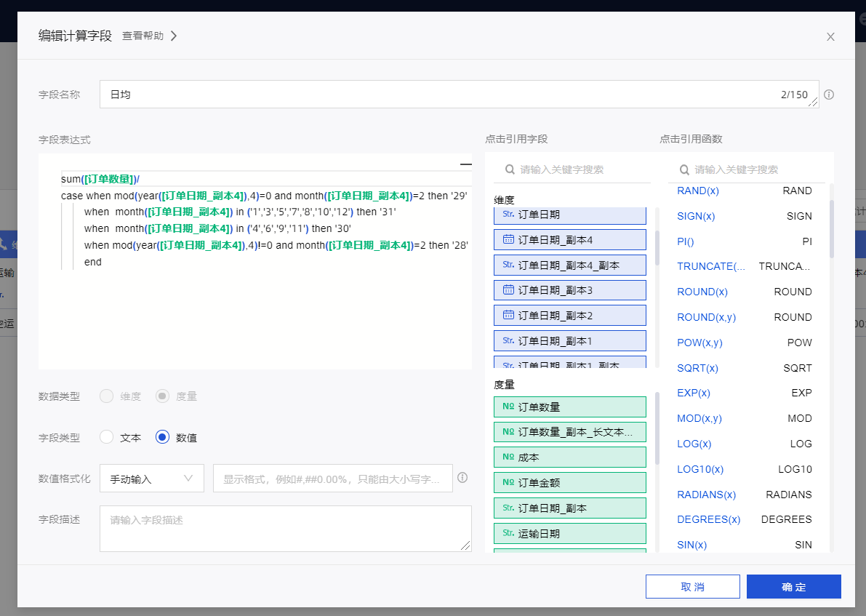Insert the ROUND(x,y) function
The width and height of the screenshot is (866, 616).
706,317
